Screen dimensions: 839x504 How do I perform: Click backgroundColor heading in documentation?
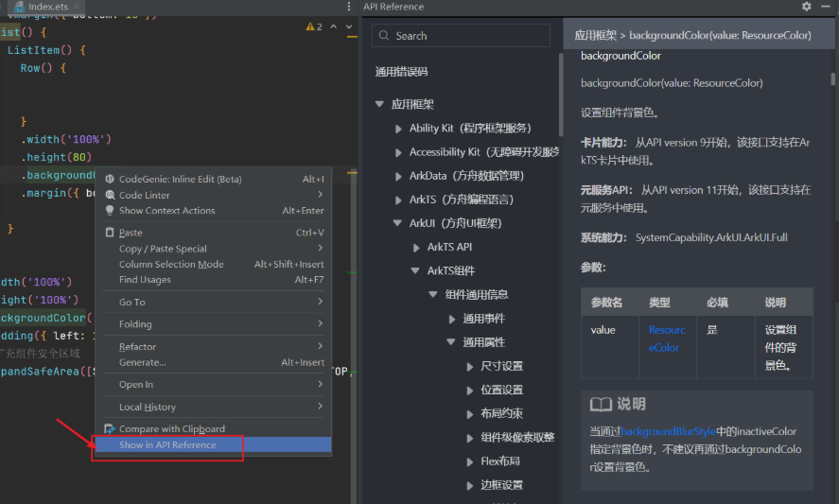pos(621,56)
